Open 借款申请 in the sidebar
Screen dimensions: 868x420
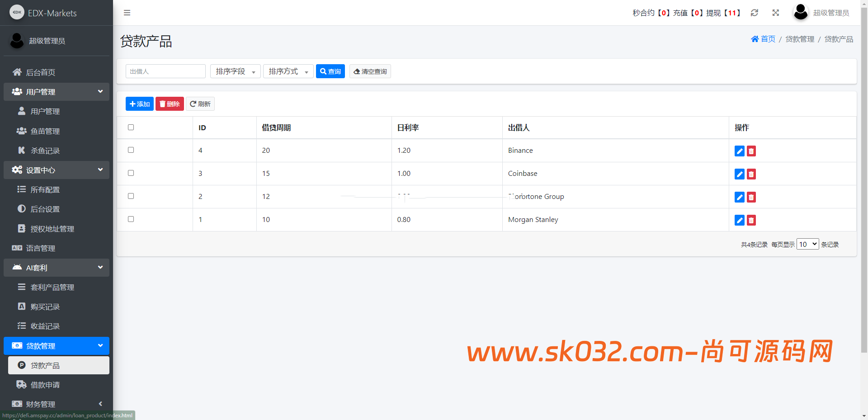(45, 385)
